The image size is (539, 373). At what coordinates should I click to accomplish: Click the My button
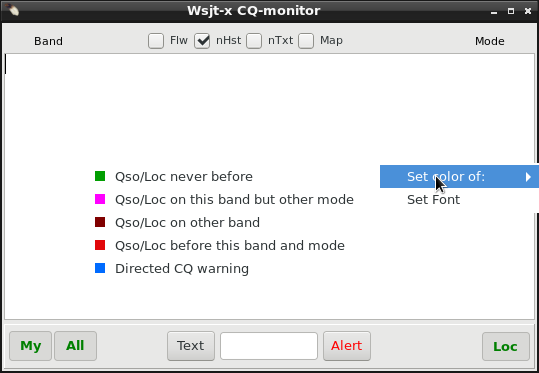31,346
